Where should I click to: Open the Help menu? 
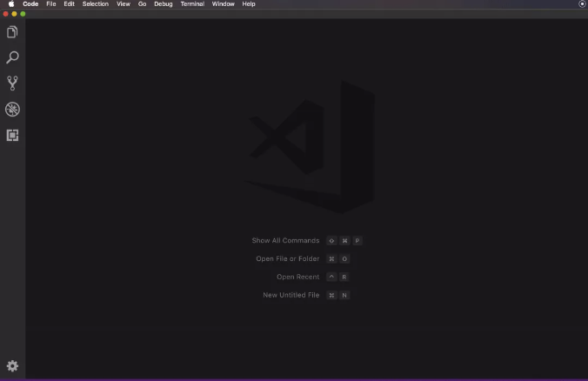249,4
